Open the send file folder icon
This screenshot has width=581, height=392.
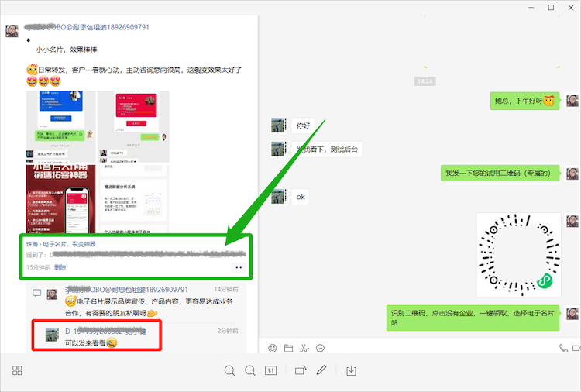pos(288,348)
